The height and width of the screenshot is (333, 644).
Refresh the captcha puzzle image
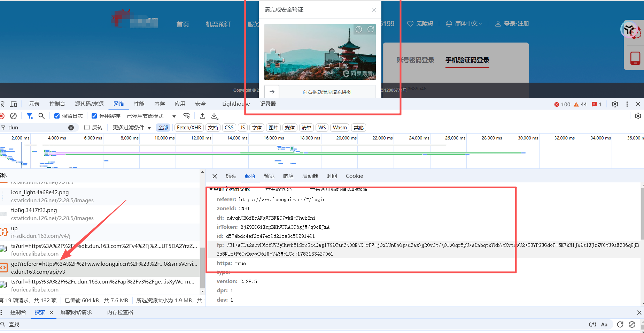pos(371,29)
